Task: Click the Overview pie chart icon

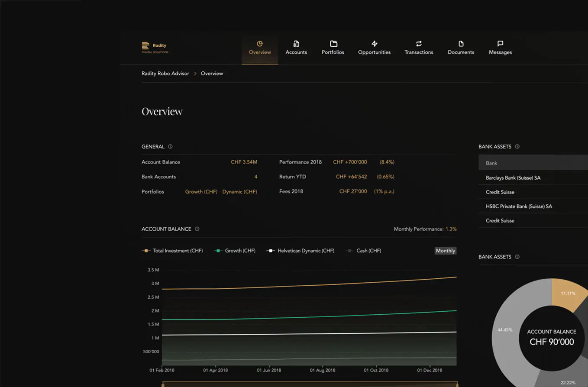Action: pos(259,44)
